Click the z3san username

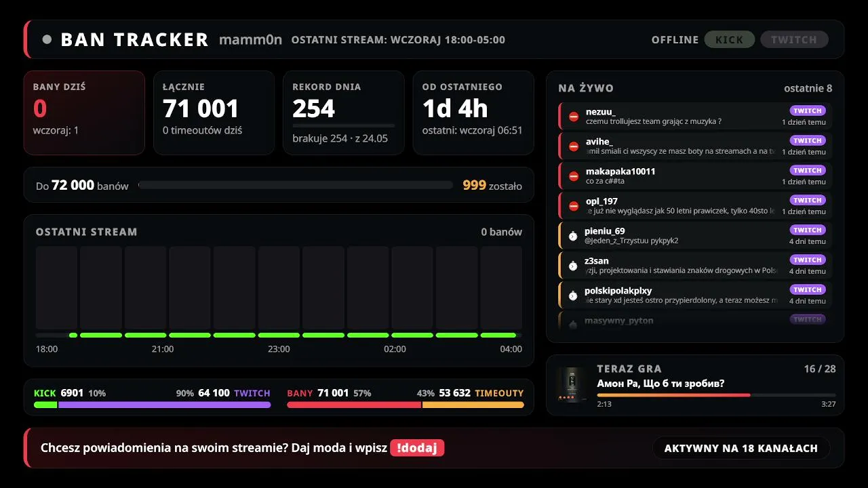coord(597,261)
